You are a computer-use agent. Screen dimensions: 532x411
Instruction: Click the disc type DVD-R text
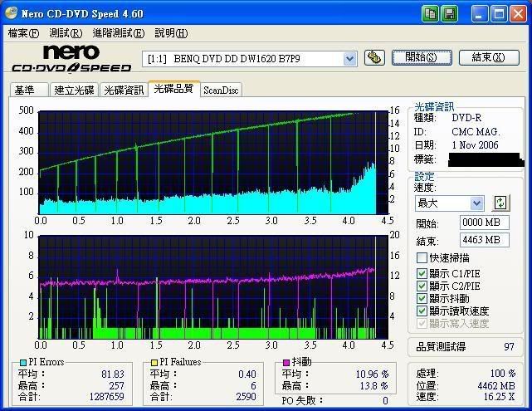pos(466,118)
